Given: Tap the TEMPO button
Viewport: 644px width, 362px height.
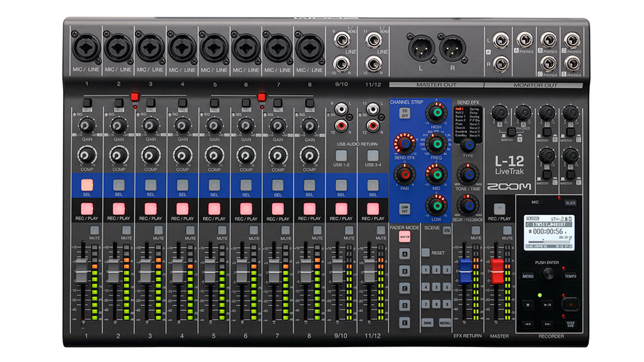Looking at the screenshot, I should pyautogui.click(x=570, y=276).
